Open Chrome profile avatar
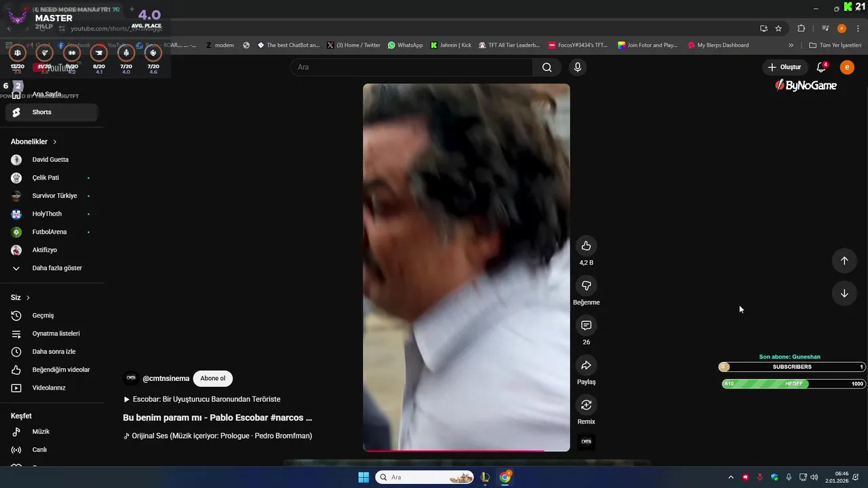The image size is (868, 488). point(842,28)
